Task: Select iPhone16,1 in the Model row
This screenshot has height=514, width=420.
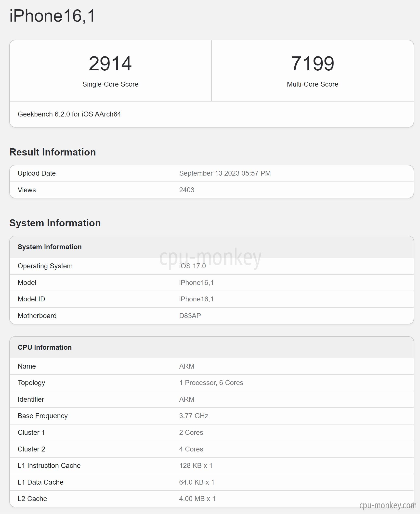Action: tap(196, 283)
